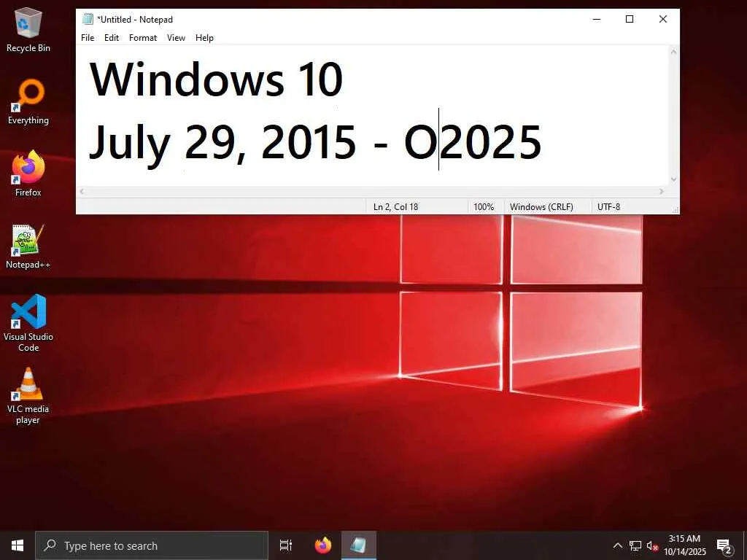Click the scroll up arrow in Notepad
This screenshot has width=747, height=560.
click(x=673, y=52)
